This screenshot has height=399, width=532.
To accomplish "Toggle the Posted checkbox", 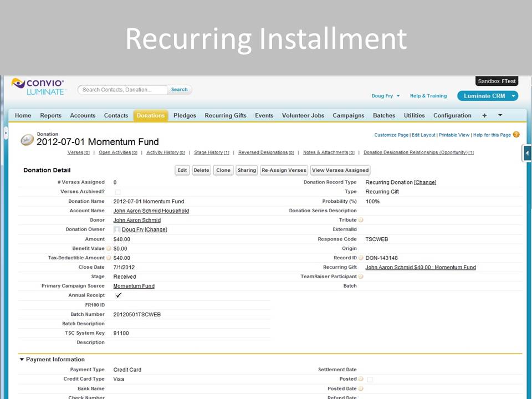I will pos(370,380).
